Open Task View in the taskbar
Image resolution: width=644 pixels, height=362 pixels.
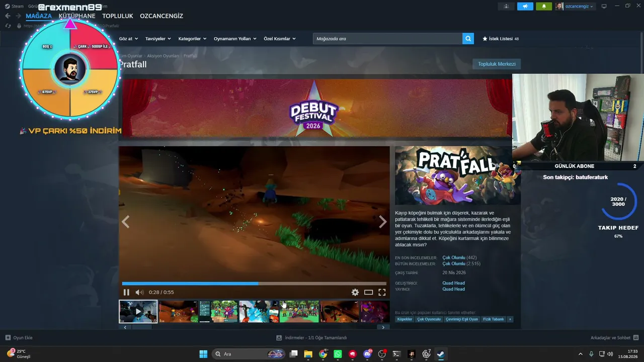tap(293, 354)
